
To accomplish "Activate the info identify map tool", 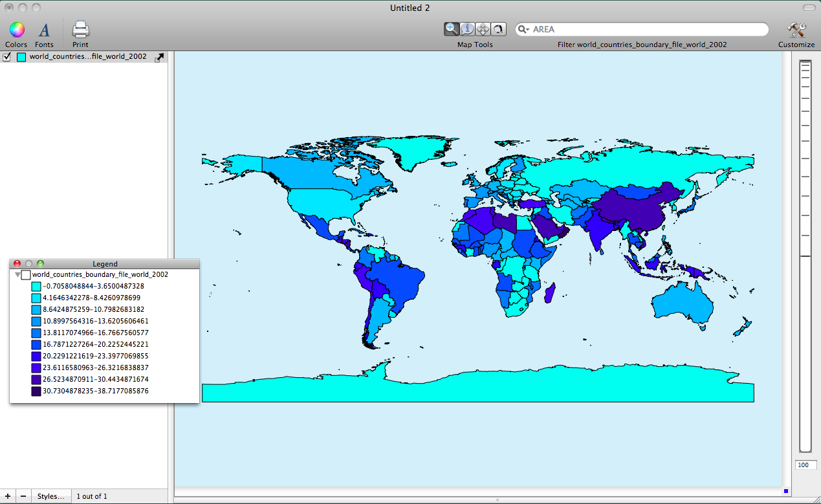I will click(x=467, y=29).
